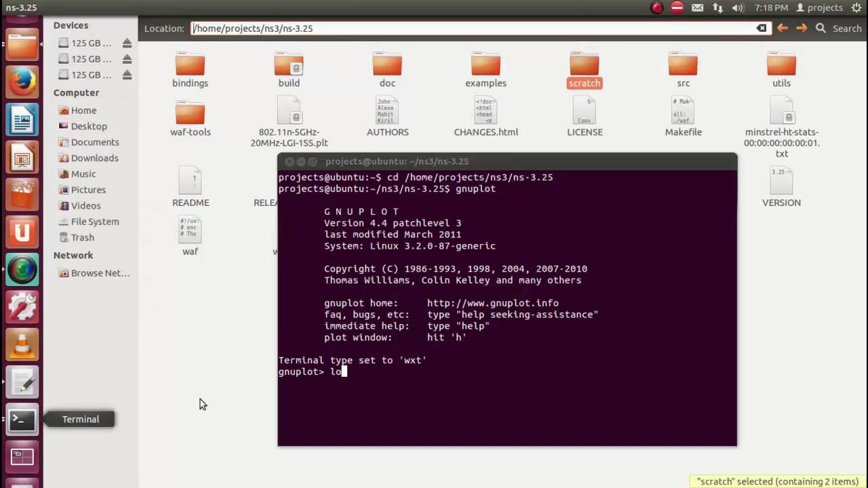Open the waf-tools folder

click(x=190, y=119)
